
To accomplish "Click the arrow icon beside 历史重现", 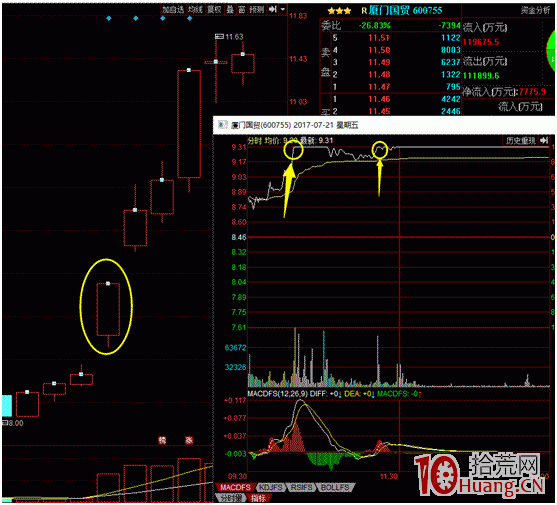I will click(545, 141).
